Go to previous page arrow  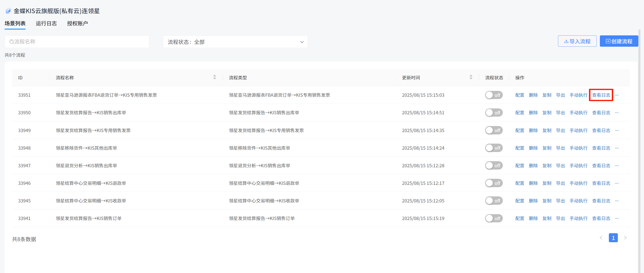[601, 238]
